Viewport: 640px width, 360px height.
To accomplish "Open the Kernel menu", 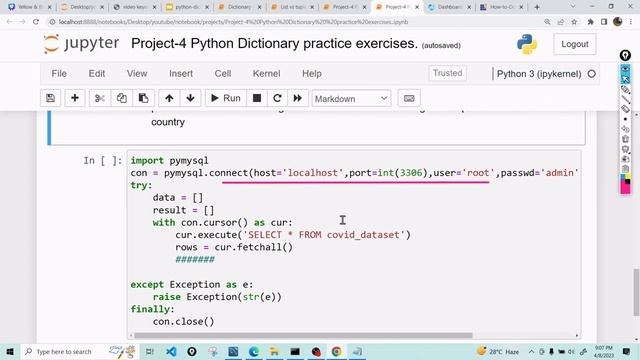I will 267,73.
